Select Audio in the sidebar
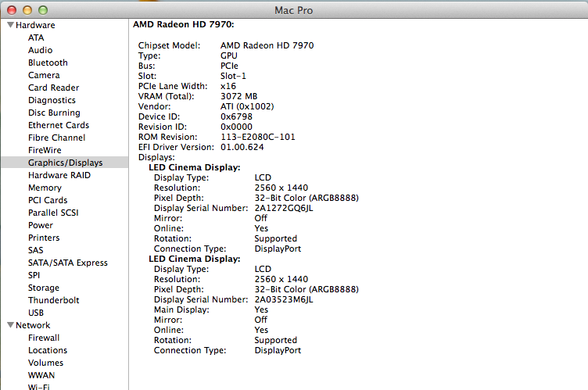The height and width of the screenshot is (390, 588). pos(40,50)
